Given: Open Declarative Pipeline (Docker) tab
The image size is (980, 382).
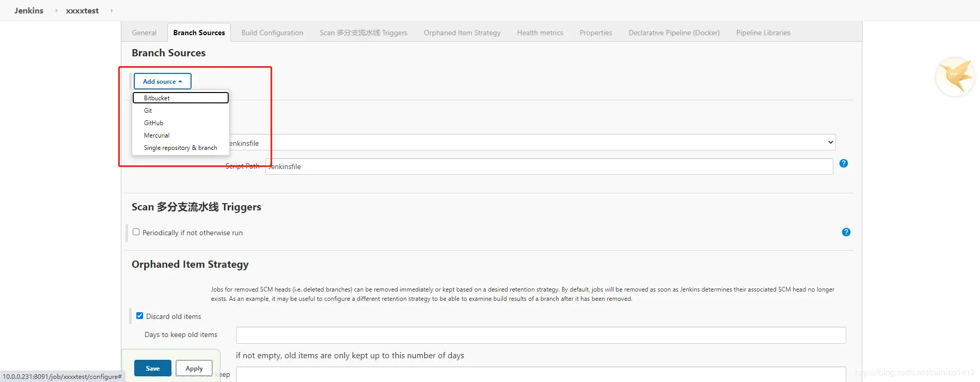Looking at the screenshot, I should (x=674, y=33).
